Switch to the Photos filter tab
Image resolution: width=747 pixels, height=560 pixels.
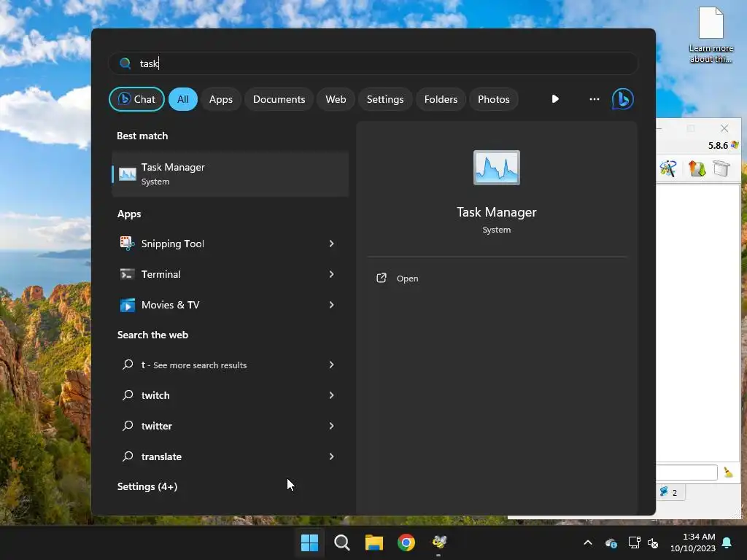494,99
